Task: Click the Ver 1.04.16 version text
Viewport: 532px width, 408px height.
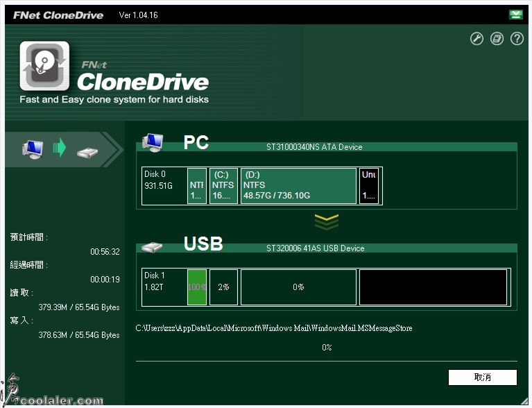Action: (x=139, y=15)
